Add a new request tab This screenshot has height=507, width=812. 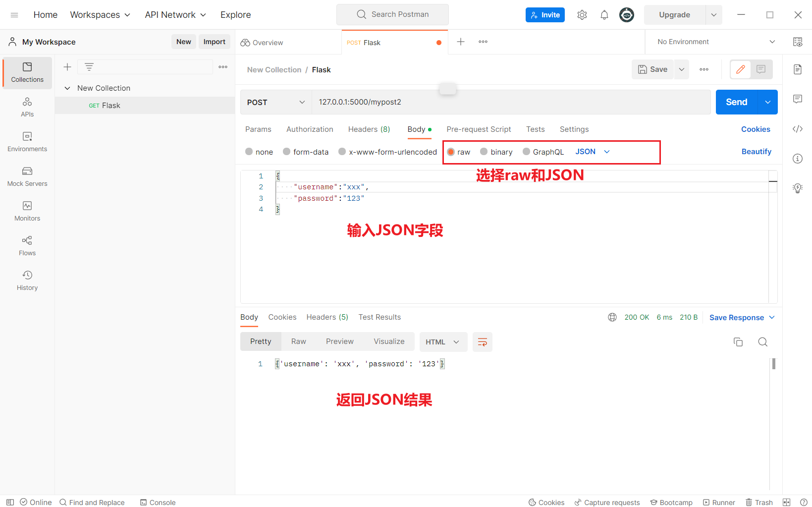(461, 42)
